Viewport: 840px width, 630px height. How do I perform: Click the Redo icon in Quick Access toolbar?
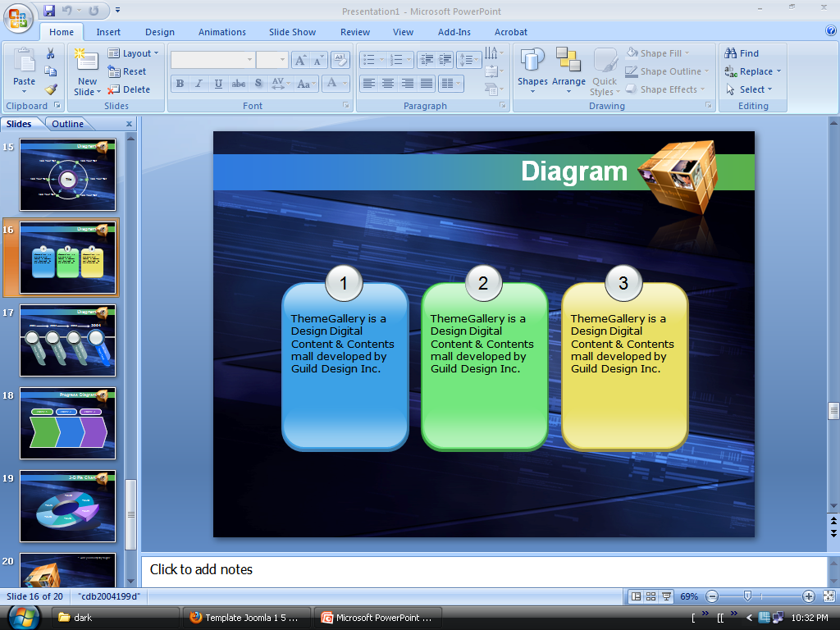pos(94,10)
